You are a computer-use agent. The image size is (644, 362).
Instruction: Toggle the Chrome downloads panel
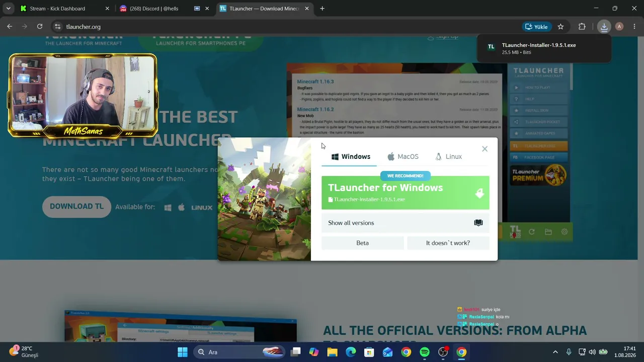(604, 27)
